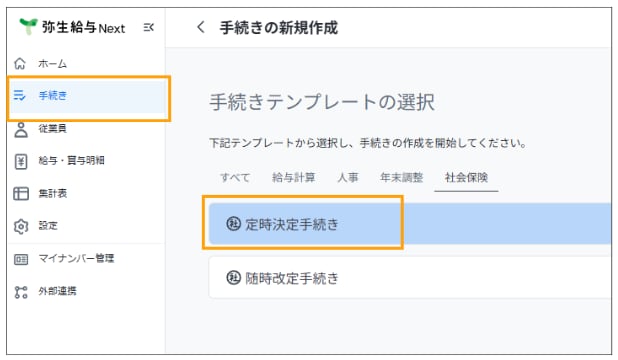Click the 手続き checklist icon

click(20, 95)
